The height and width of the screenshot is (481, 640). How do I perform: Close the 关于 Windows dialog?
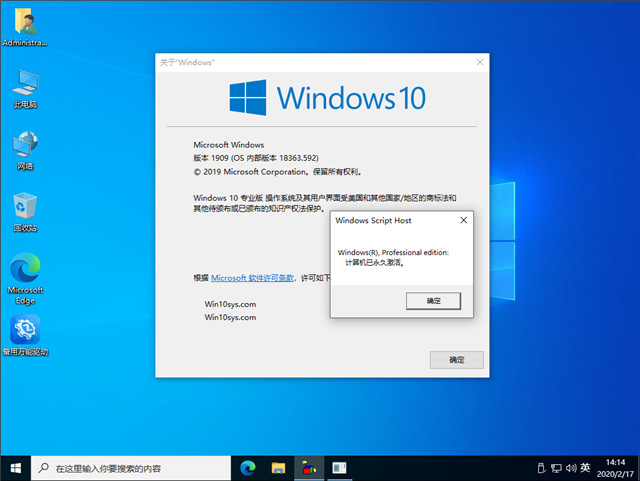click(x=480, y=62)
